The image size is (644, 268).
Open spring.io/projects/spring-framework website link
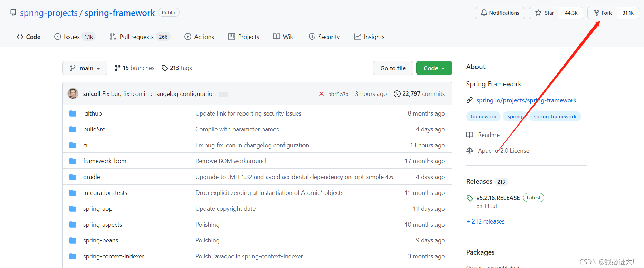pos(526,100)
